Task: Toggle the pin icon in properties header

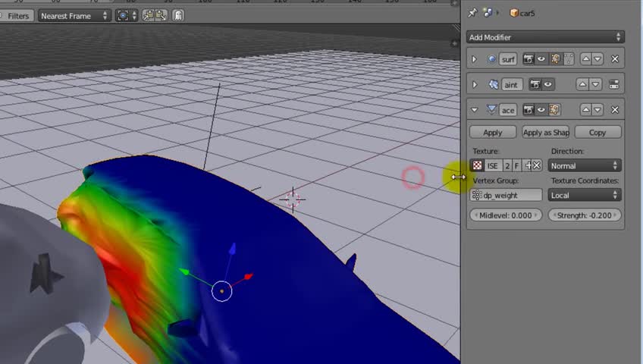Action: pos(473,13)
